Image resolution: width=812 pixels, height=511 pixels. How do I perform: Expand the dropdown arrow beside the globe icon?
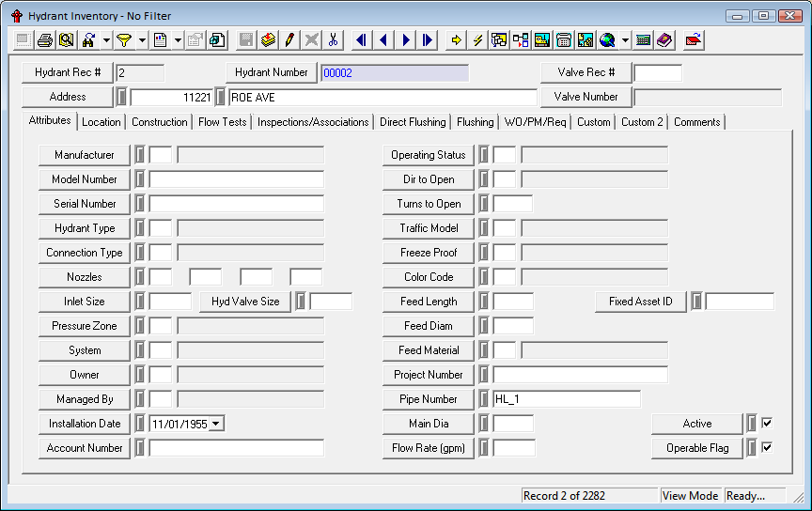tap(625, 39)
